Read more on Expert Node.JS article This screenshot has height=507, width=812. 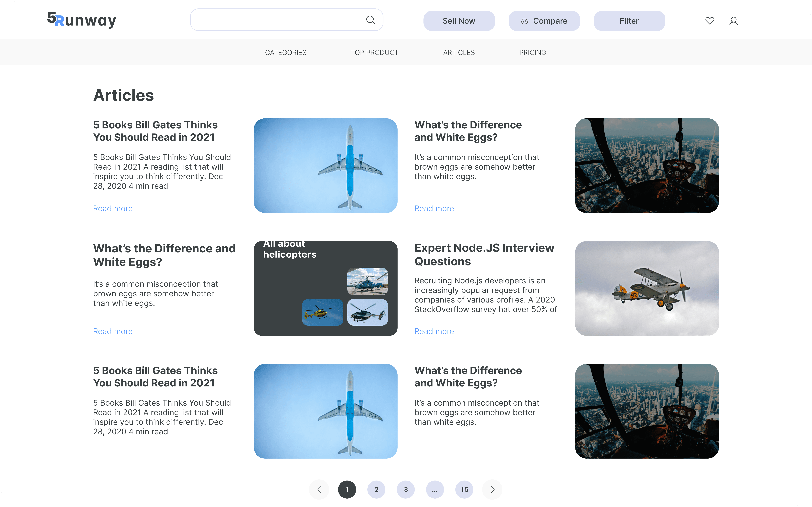(x=434, y=331)
